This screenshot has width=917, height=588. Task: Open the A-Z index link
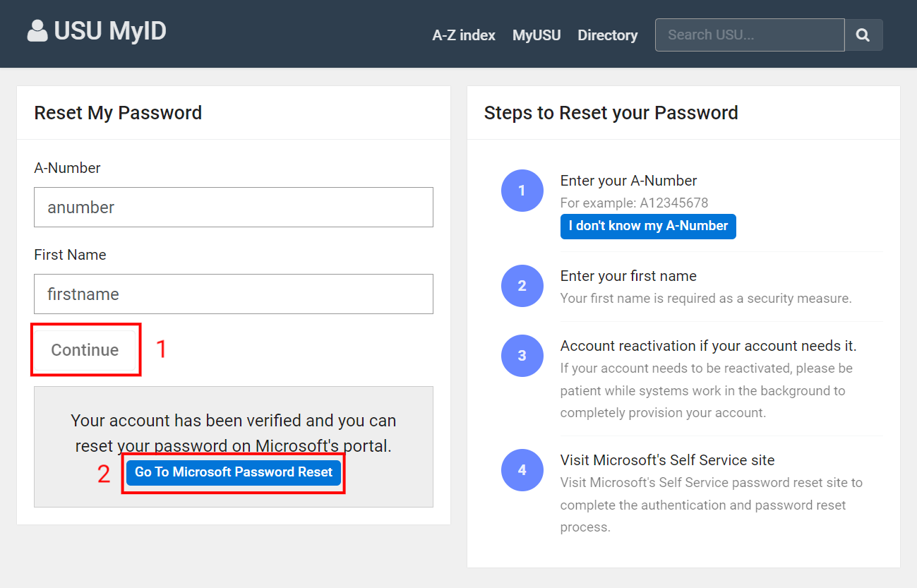point(464,35)
